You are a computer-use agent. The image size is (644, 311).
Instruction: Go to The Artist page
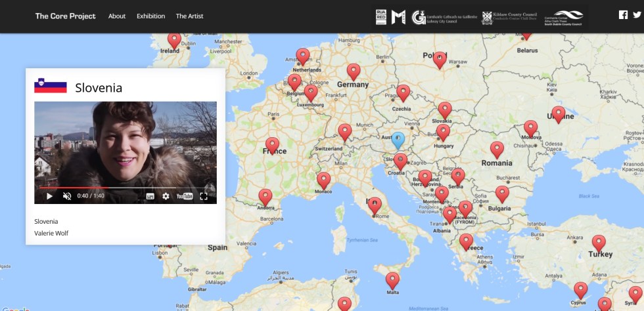click(189, 16)
